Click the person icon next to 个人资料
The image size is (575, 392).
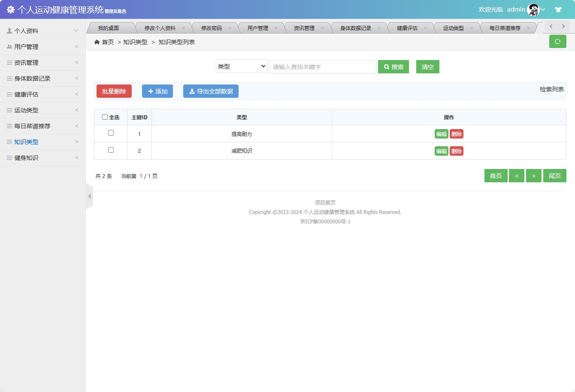(9, 30)
